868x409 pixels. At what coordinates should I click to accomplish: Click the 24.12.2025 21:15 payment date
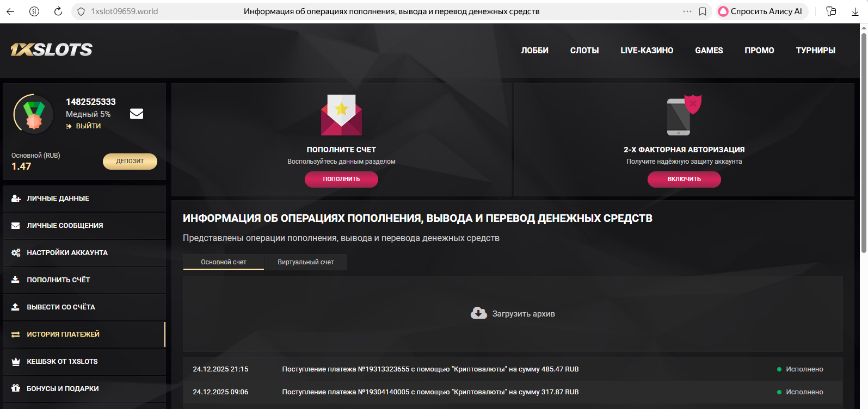pos(220,369)
